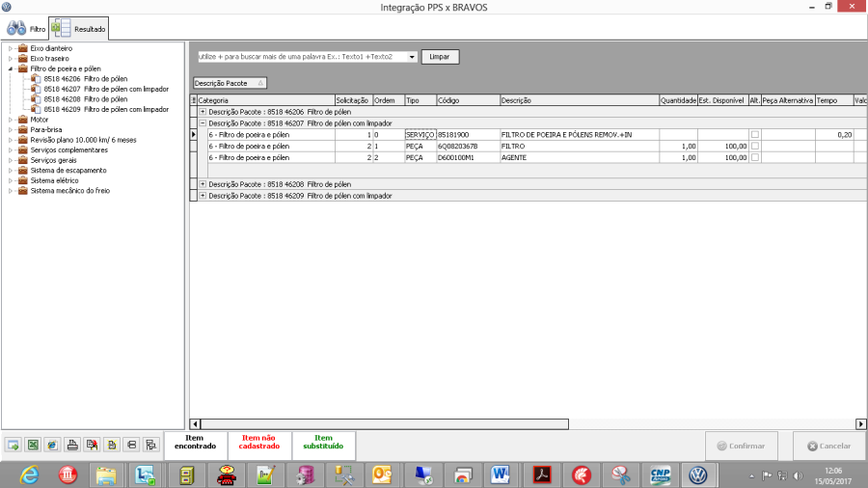Click the horizontal scrollbar thumb of the grid
Viewport: 868px width, 488px height.
coord(384,424)
